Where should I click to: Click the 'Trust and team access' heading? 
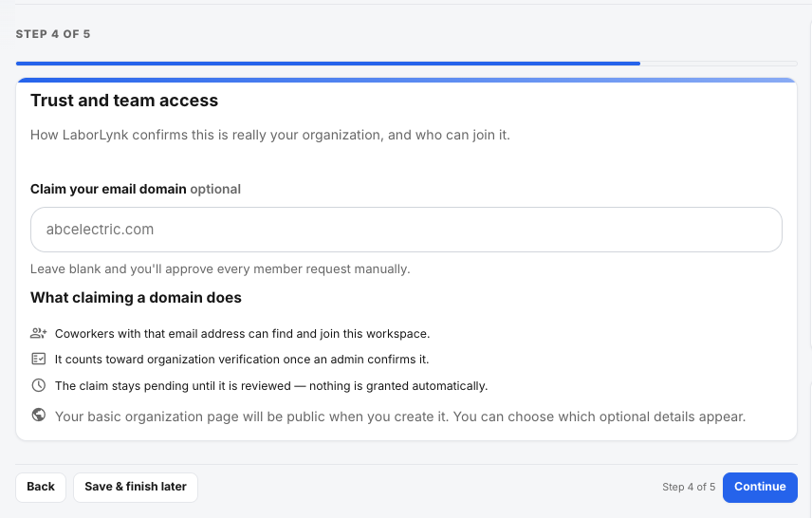coord(124,101)
